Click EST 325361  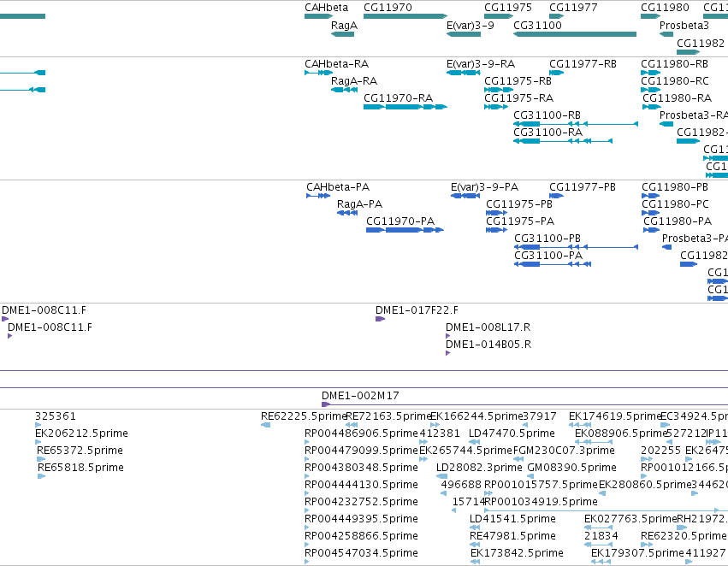pos(38,424)
